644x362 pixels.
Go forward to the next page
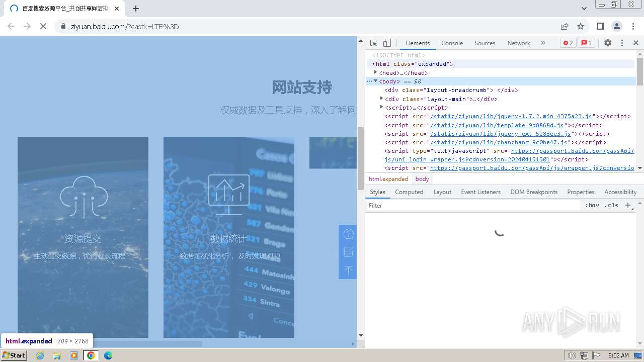tap(27, 26)
